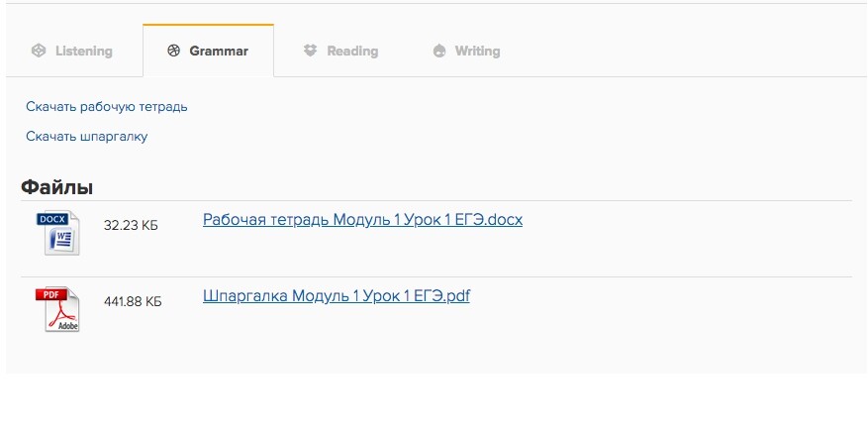Open "Рабочая тетрадь Модуль 1 Урок 1 ЕГЭ.docx"
The image size is (868, 433).
point(362,220)
